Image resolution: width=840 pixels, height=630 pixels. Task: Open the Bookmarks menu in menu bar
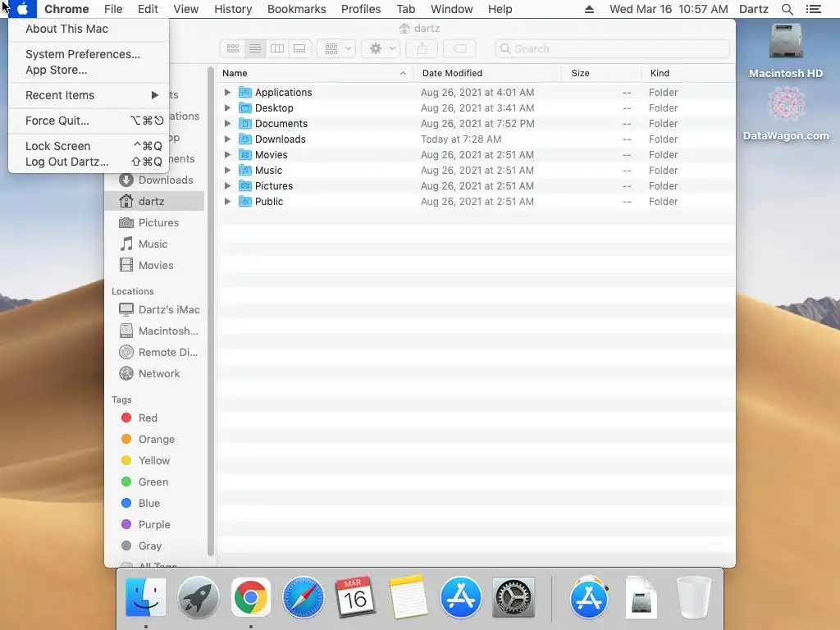pos(297,9)
